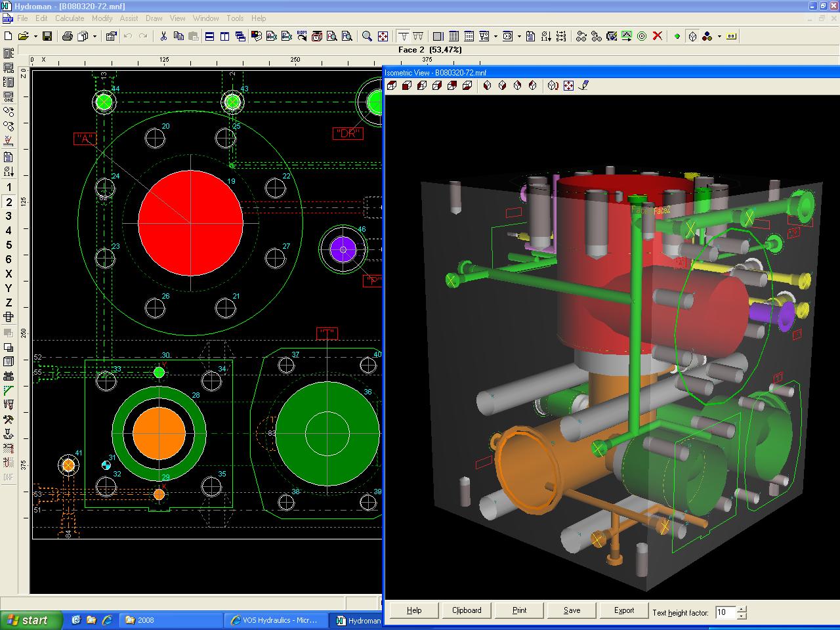Expand the print preview dropdown arrow
The width and height of the screenshot is (840, 630).
(x=94, y=36)
